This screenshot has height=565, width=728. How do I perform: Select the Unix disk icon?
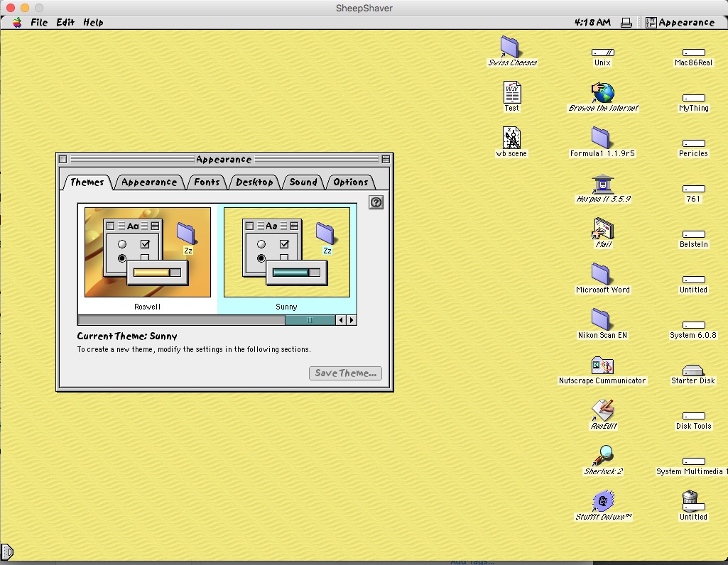click(x=603, y=53)
